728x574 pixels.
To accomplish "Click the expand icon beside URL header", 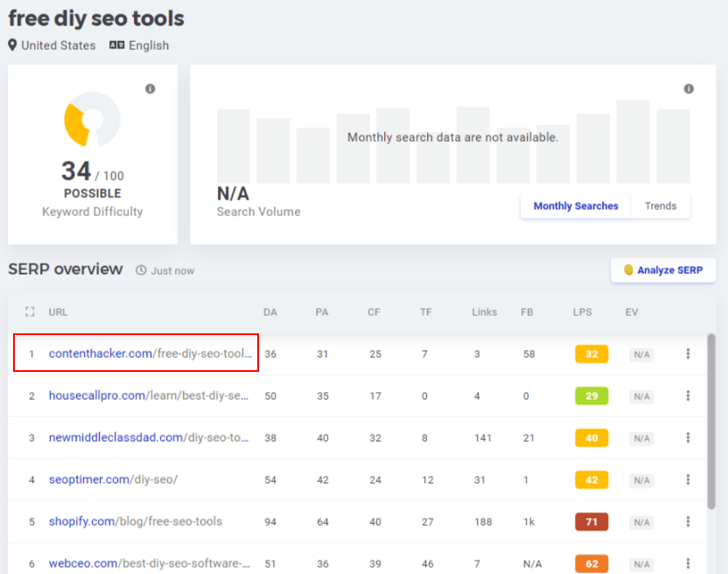I will tap(30, 312).
